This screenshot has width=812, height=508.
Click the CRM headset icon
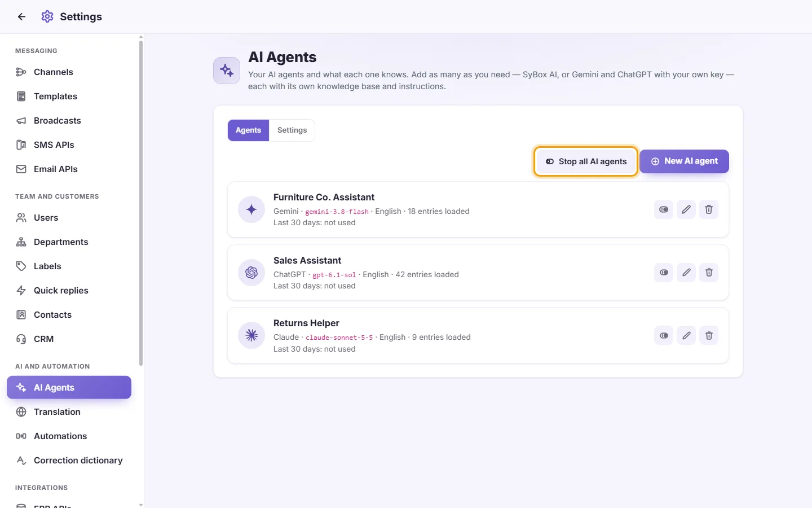coord(21,339)
